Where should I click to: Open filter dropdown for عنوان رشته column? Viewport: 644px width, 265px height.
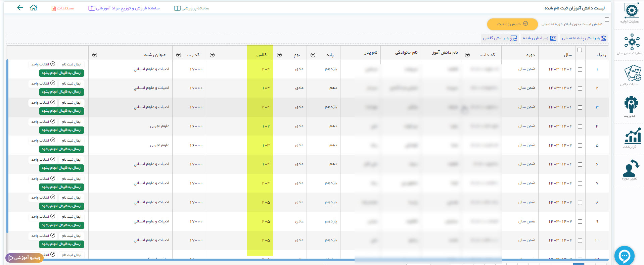[95, 55]
